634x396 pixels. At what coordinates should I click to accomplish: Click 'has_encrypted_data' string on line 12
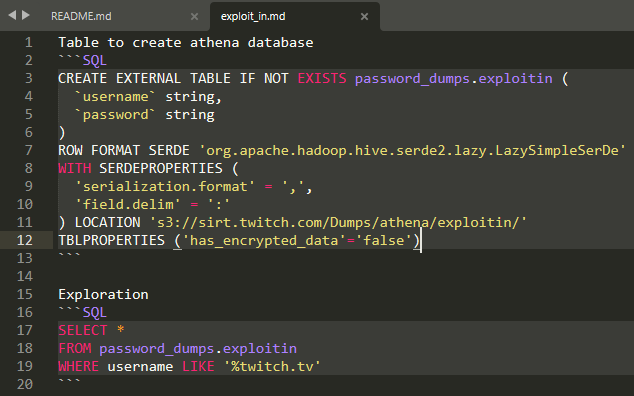point(264,240)
